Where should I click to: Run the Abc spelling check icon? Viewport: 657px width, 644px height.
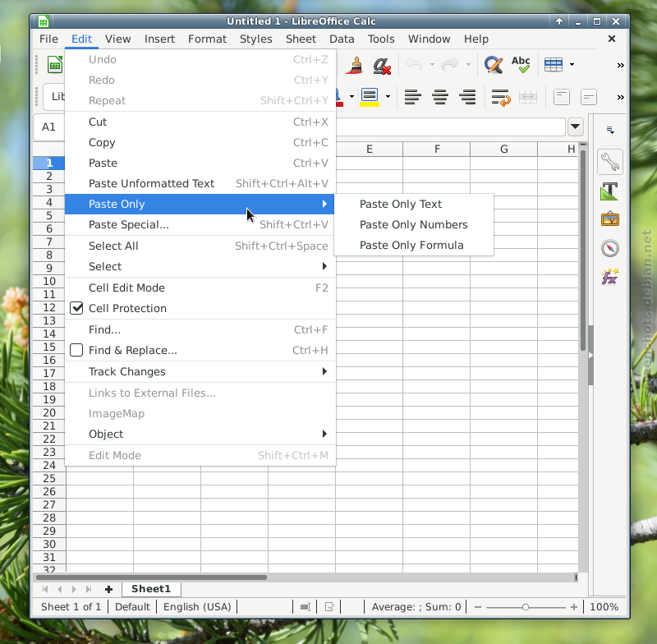coord(521,65)
